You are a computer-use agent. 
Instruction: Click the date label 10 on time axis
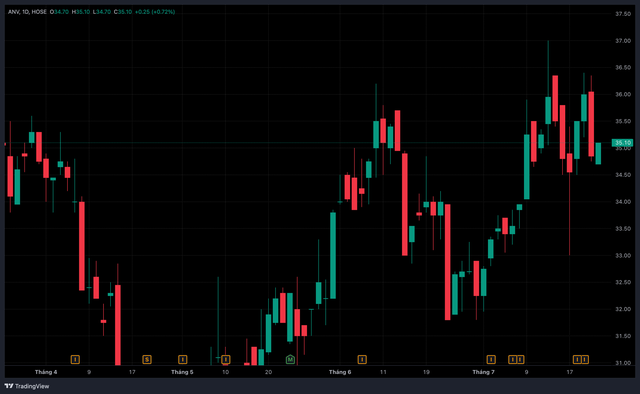pyautogui.click(x=225, y=372)
